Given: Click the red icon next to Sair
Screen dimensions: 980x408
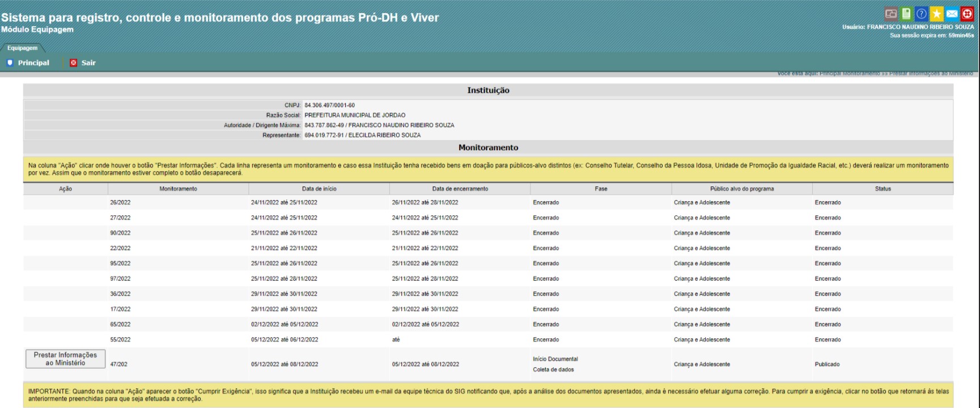Looking at the screenshot, I should coord(73,63).
